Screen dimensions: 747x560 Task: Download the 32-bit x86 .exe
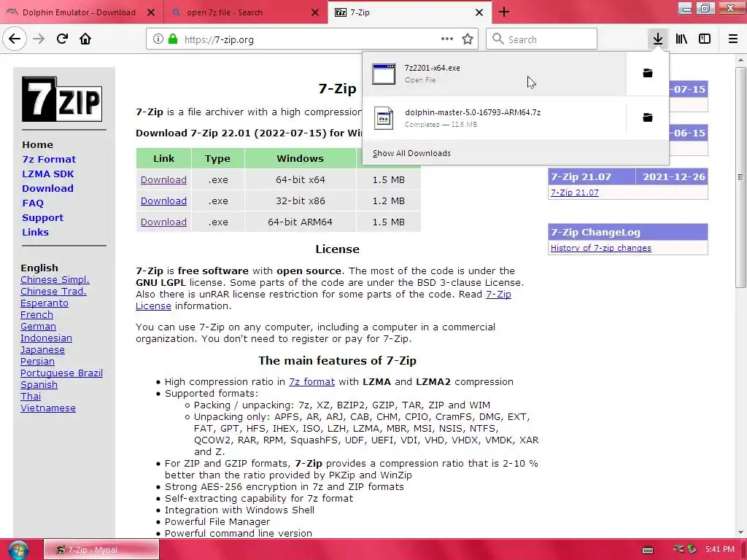tap(163, 201)
